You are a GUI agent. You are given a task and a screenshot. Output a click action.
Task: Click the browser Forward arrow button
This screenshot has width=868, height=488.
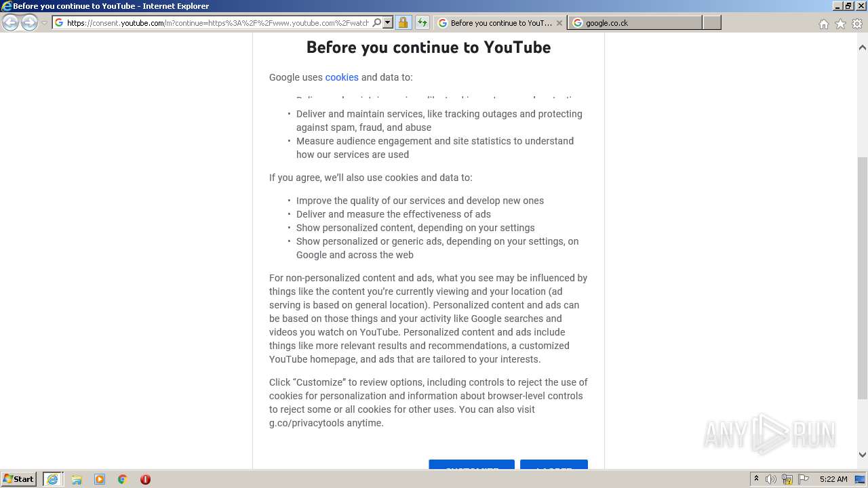click(x=29, y=23)
